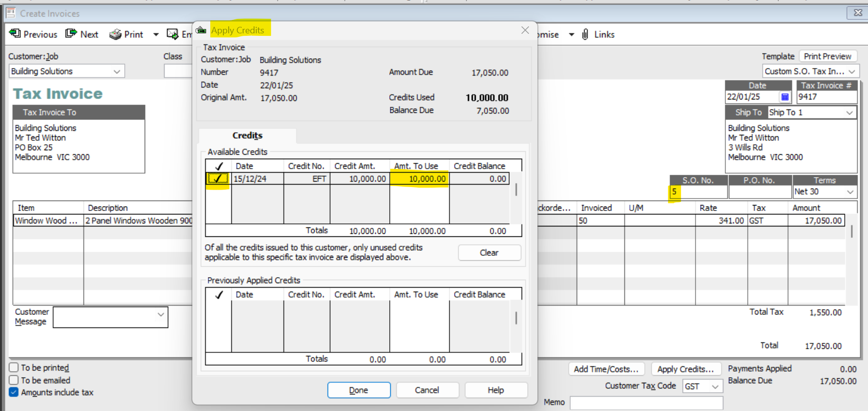Click the Amount 17,050.00 line cell
Image resolution: width=868 pixels, height=411 pixels.
click(816, 220)
